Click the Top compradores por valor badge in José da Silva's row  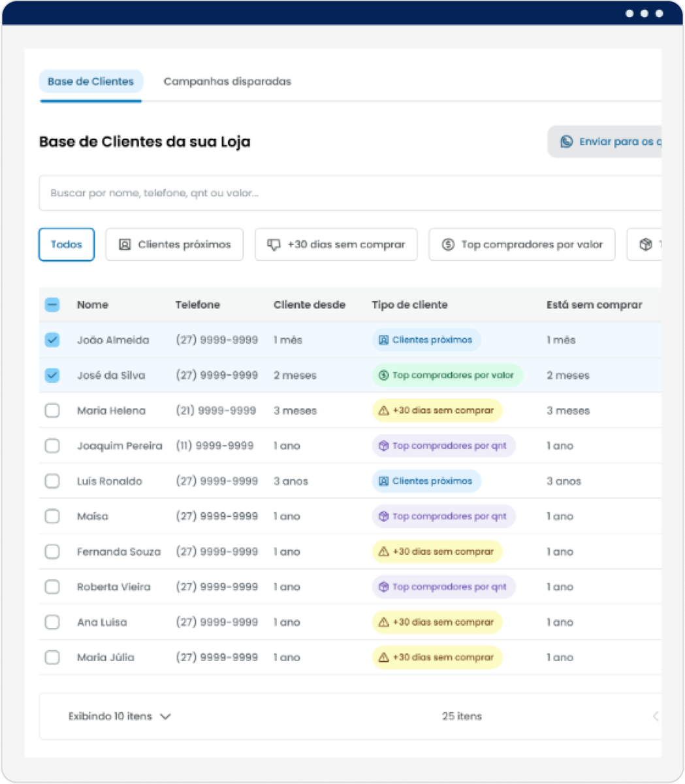(x=447, y=375)
